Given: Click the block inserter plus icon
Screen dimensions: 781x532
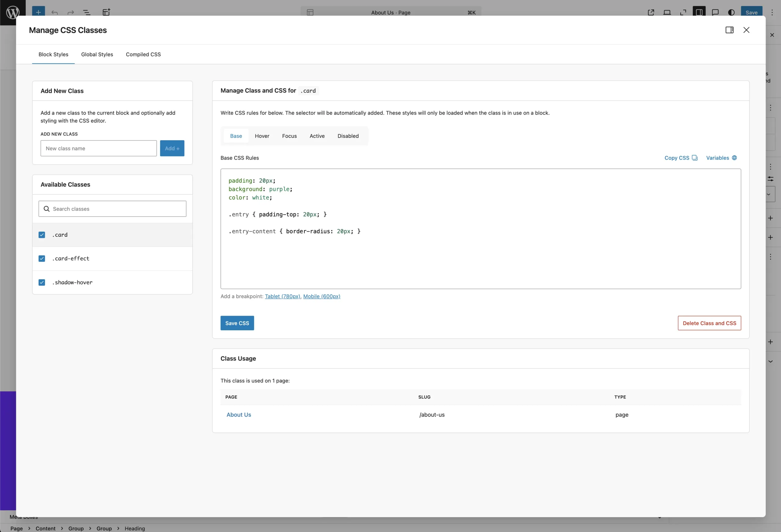Looking at the screenshot, I should (x=38, y=13).
